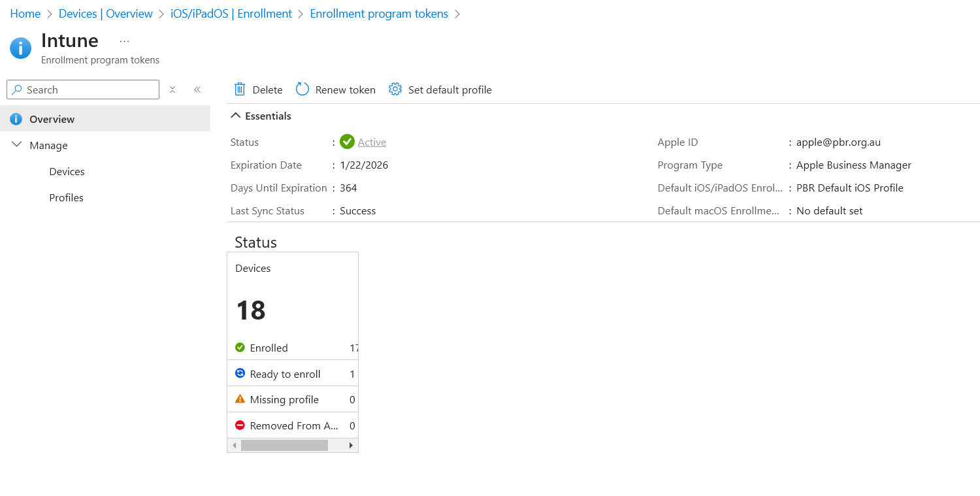980x496 pixels.
Task: Open the ellipsis more options next to Intune
Action: click(x=124, y=41)
